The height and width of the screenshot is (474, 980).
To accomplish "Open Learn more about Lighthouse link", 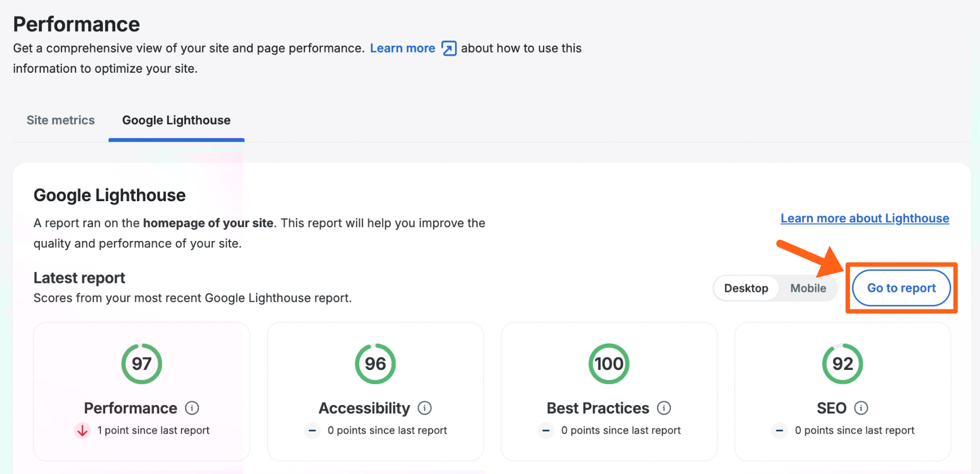I will click(864, 218).
